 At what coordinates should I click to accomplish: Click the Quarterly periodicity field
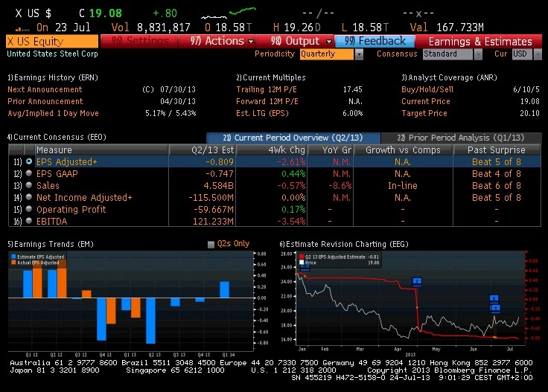[x=327, y=54]
